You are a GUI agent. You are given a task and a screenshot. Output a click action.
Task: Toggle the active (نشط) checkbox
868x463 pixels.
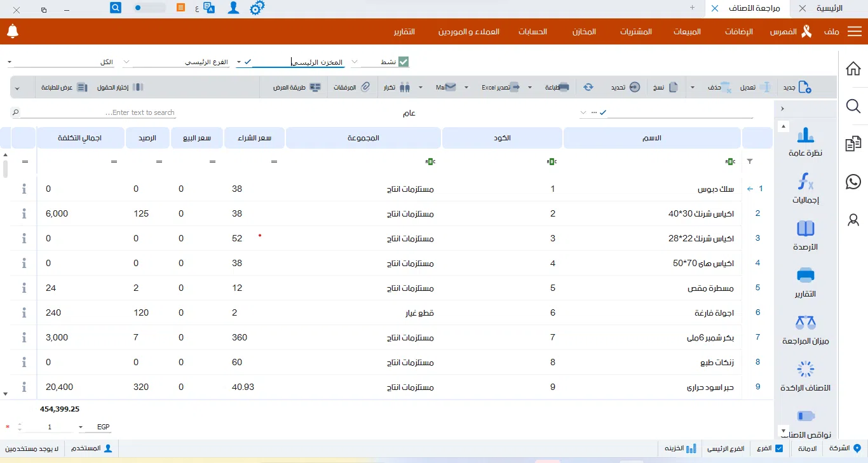[x=403, y=62]
